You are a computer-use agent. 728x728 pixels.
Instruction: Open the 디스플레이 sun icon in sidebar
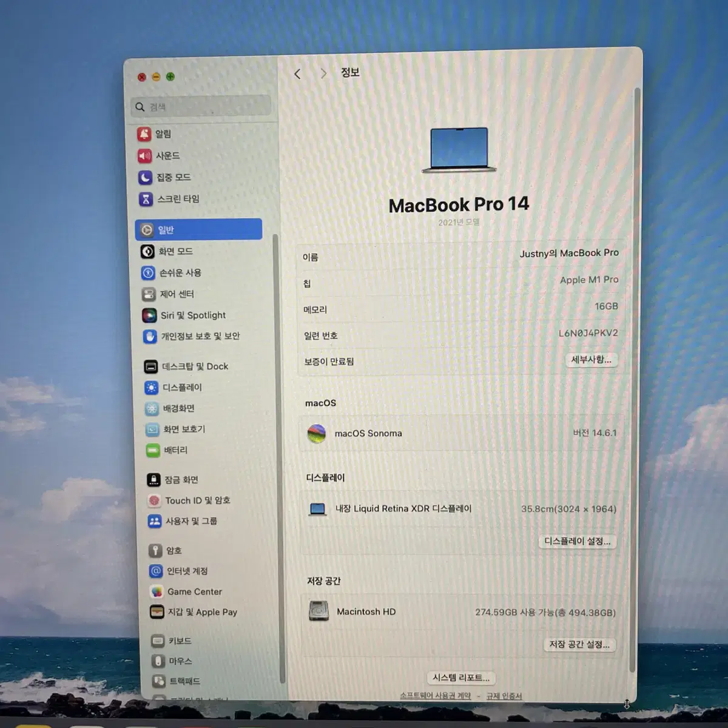tap(151, 388)
